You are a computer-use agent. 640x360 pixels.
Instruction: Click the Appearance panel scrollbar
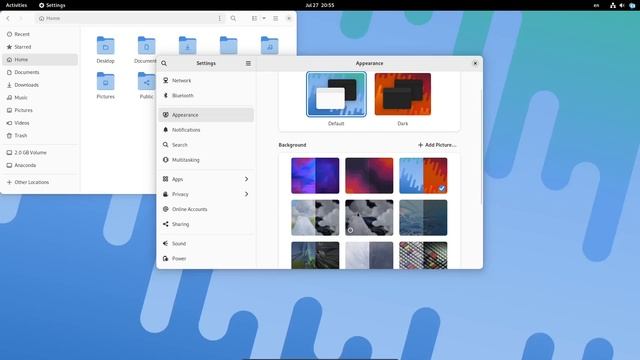481,147
